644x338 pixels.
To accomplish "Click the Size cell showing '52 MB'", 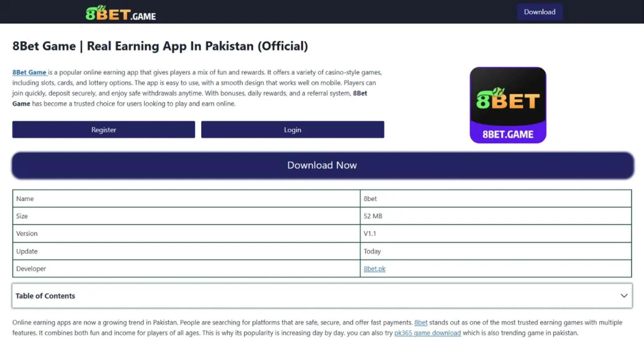I will click(373, 216).
